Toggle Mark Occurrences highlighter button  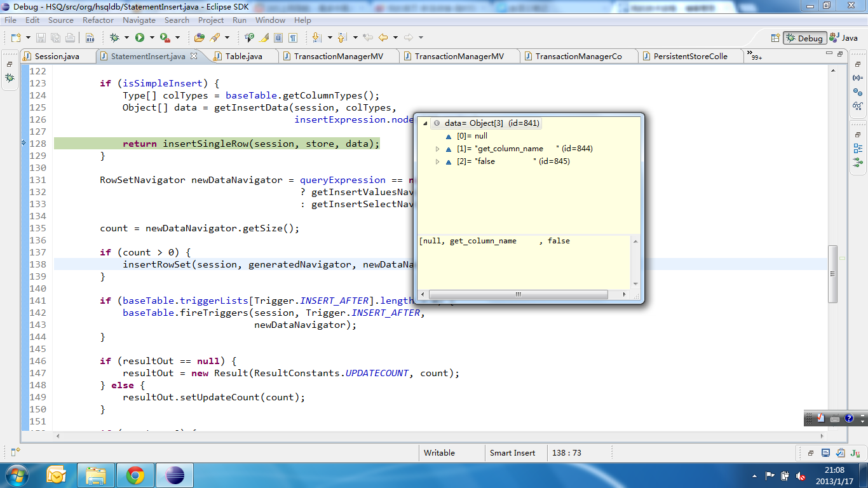coord(264,38)
